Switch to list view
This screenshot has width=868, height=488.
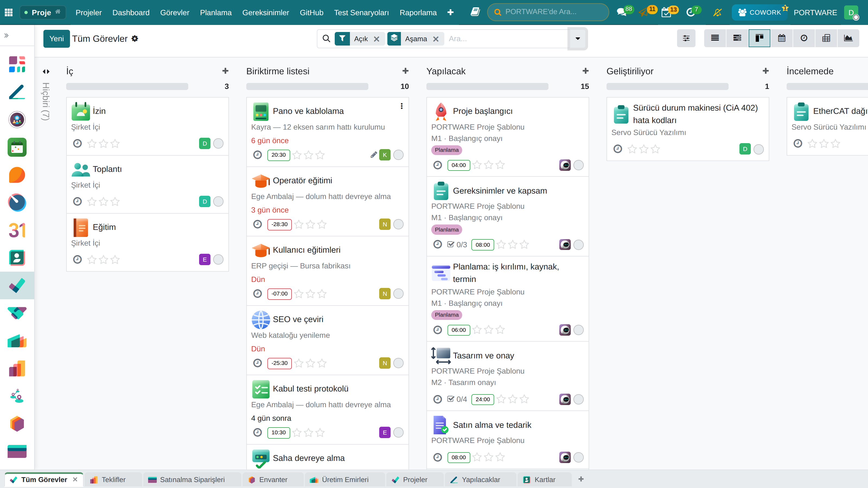[x=715, y=38]
